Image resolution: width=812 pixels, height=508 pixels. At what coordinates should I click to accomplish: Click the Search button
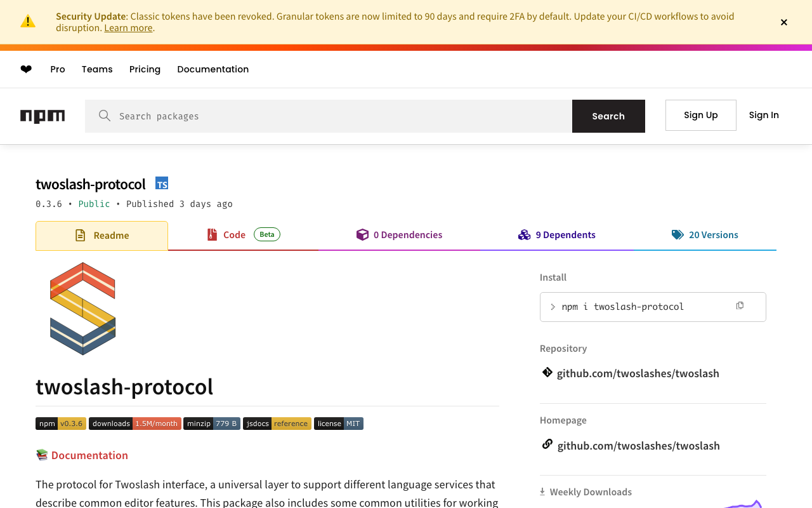tap(608, 116)
